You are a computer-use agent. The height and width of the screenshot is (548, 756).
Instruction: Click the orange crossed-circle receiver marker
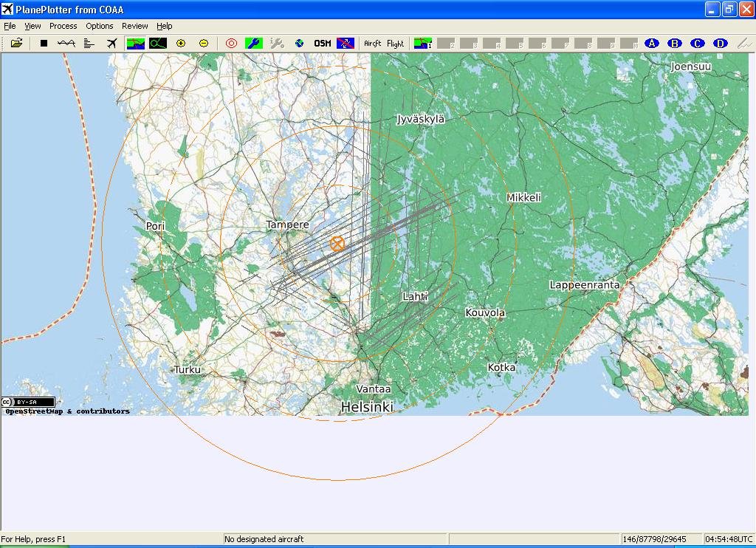[x=337, y=243]
